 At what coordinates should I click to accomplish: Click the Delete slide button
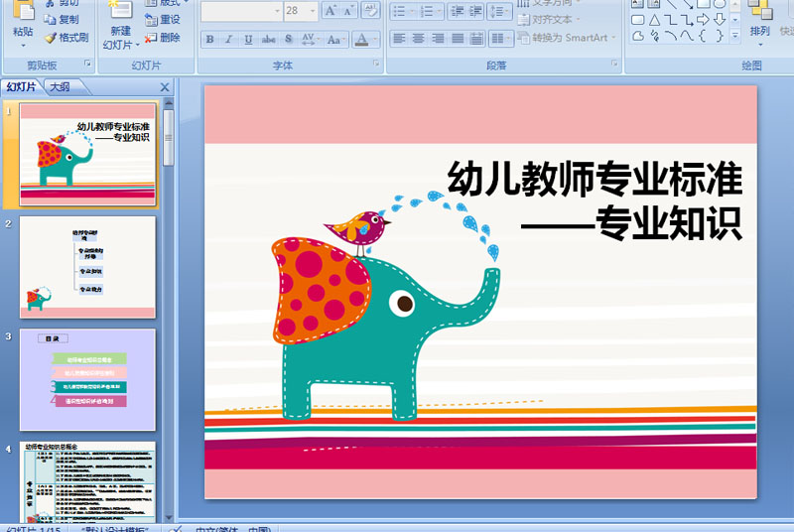(163, 38)
